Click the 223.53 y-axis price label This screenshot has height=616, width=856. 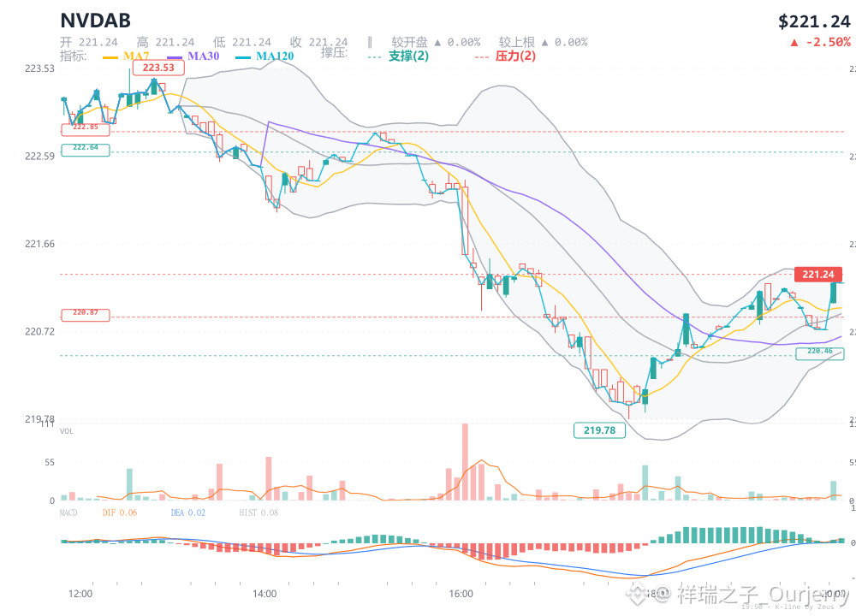point(39,68)
